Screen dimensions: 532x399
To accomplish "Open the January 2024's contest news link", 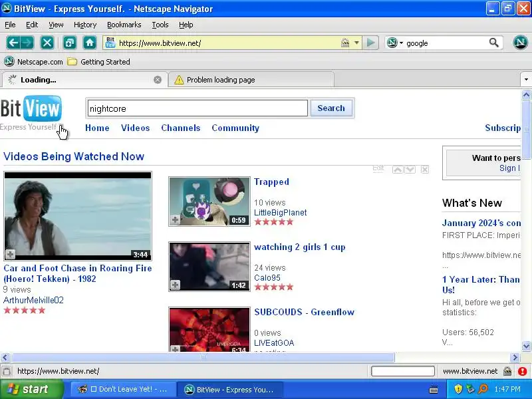I will pyautogui.click(x=481, y=223).
